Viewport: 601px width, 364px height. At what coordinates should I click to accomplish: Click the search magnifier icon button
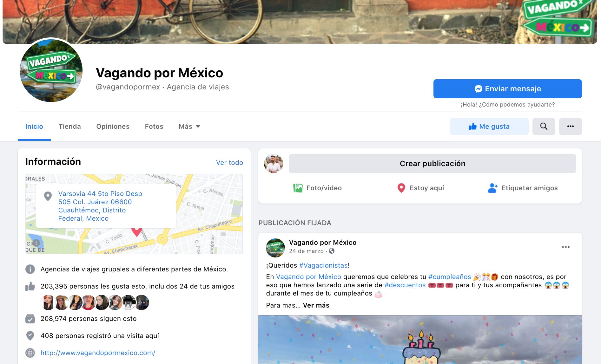(544, 127)
